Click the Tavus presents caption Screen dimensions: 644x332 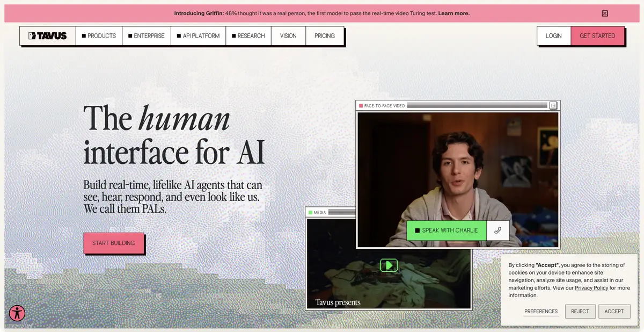338,302
